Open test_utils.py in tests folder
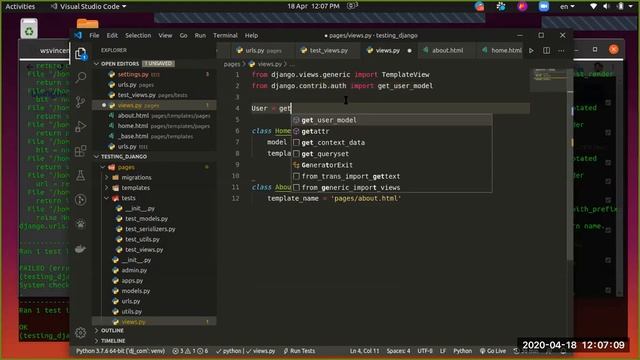 point(154,239)
